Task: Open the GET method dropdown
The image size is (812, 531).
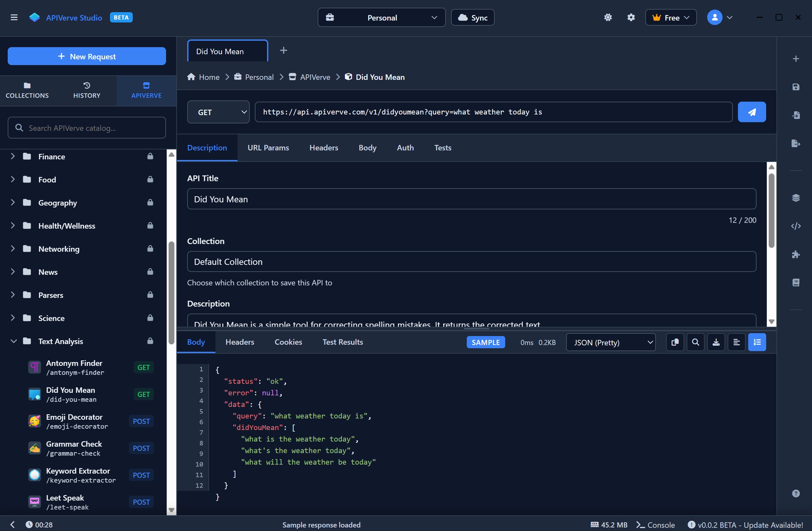Action: [x=218, y=112]
